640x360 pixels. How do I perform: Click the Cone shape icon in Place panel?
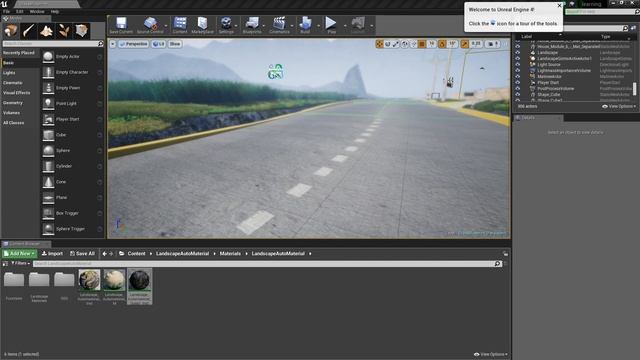48,182
